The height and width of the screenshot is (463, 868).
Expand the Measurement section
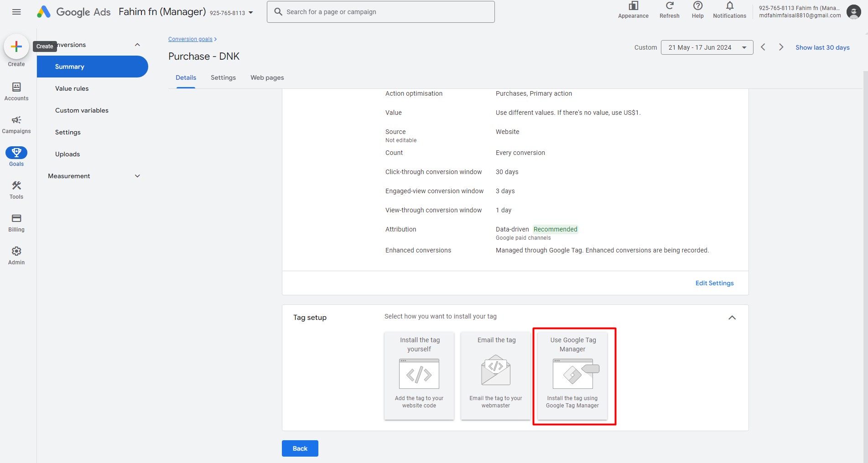tap(137, 176)
